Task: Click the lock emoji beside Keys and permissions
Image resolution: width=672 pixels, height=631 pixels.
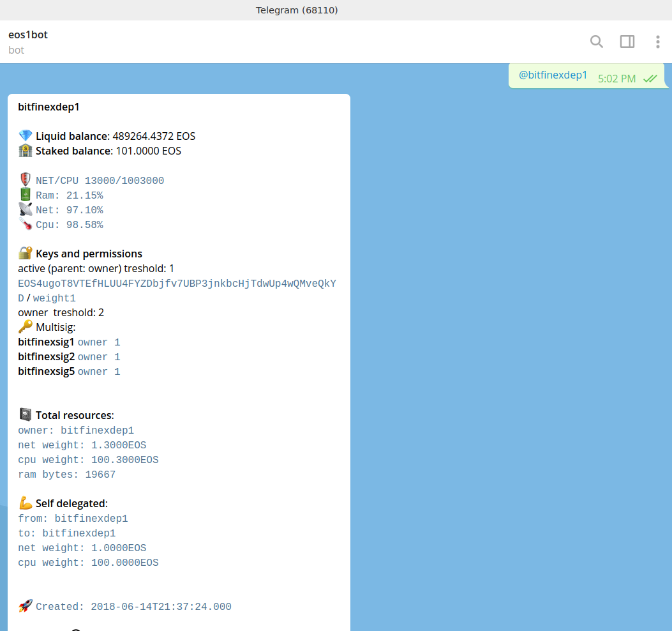Action: (26, 253)
